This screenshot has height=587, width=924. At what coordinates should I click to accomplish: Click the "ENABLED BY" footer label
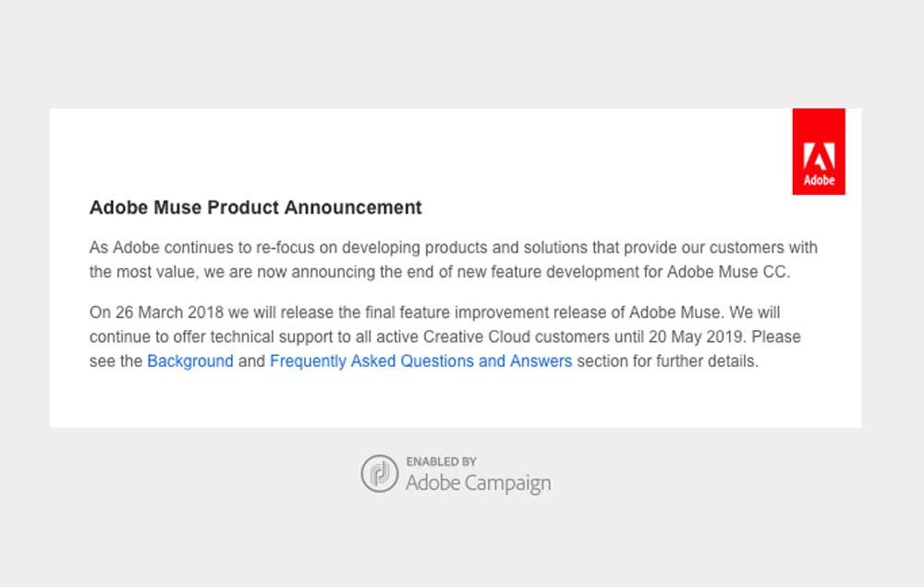tap(442, 461)
